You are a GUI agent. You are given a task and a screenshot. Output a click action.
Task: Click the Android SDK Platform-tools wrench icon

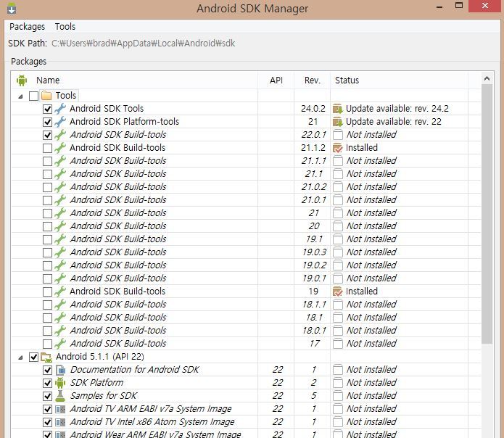coord(60,122)
